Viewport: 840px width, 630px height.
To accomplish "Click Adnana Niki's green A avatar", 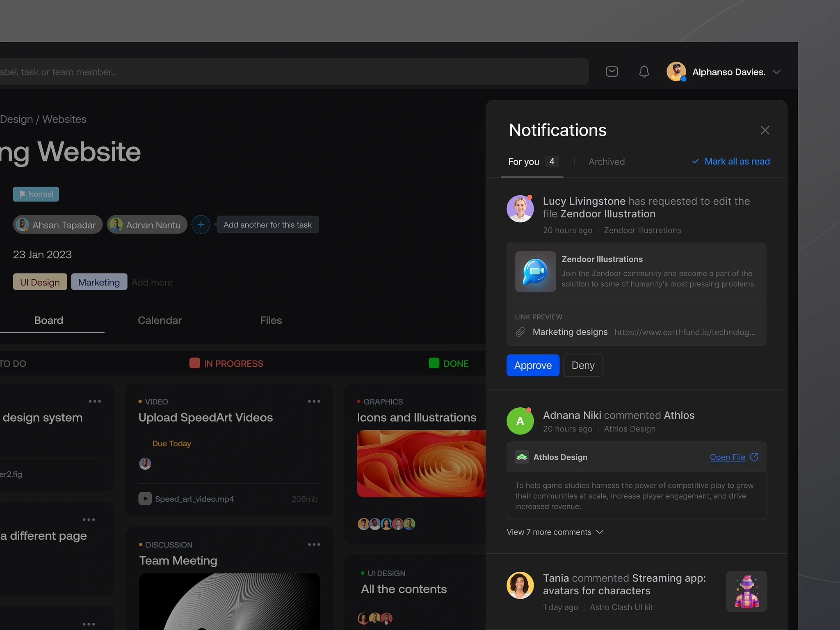I will (520, 421).
